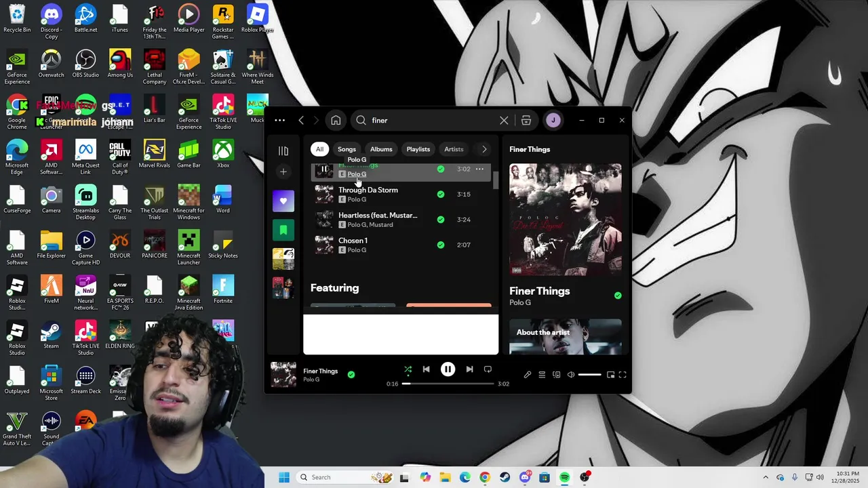Open Windows Start menu

coord(284,477)
